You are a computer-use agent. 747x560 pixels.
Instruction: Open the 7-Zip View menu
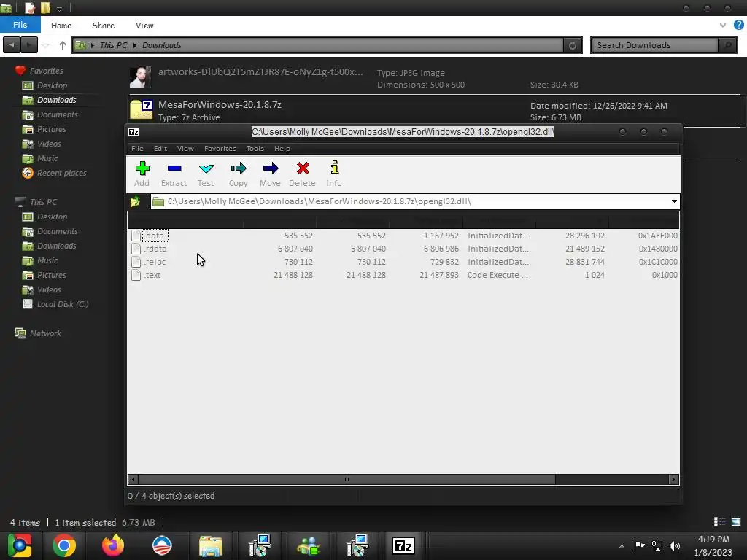click(x=185, y=149)
